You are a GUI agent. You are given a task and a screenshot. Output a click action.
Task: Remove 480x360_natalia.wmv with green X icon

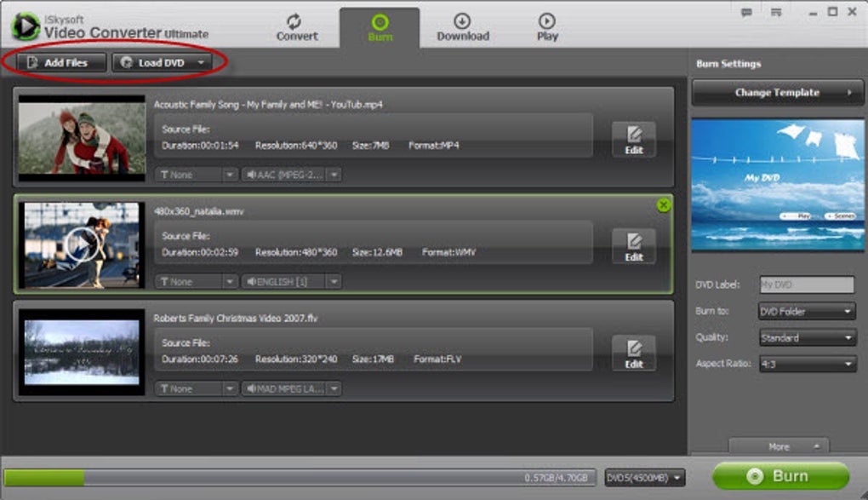click(x=663, y=205)
